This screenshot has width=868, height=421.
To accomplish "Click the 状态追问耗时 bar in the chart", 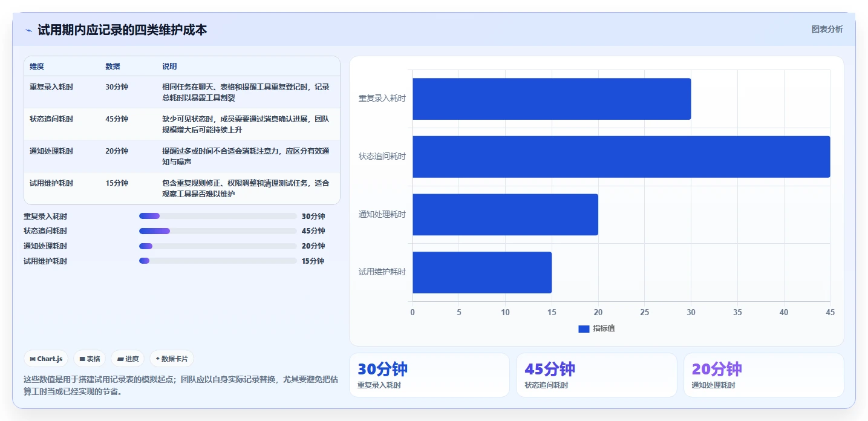I will pos(621,157).
